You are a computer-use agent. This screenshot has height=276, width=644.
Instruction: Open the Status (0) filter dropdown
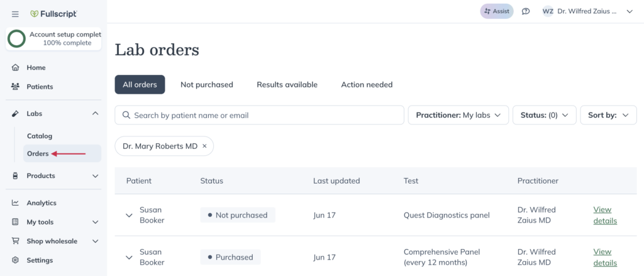click(x=545, y=115)
